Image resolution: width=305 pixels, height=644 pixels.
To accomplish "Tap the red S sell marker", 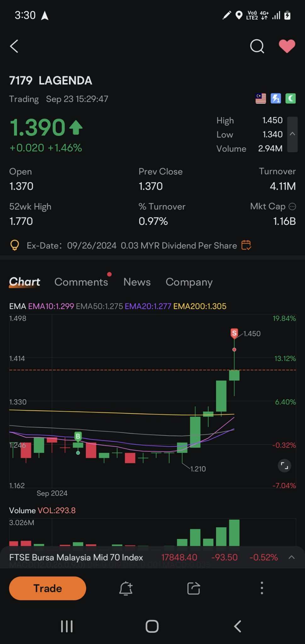I will [x=234, y=333].
